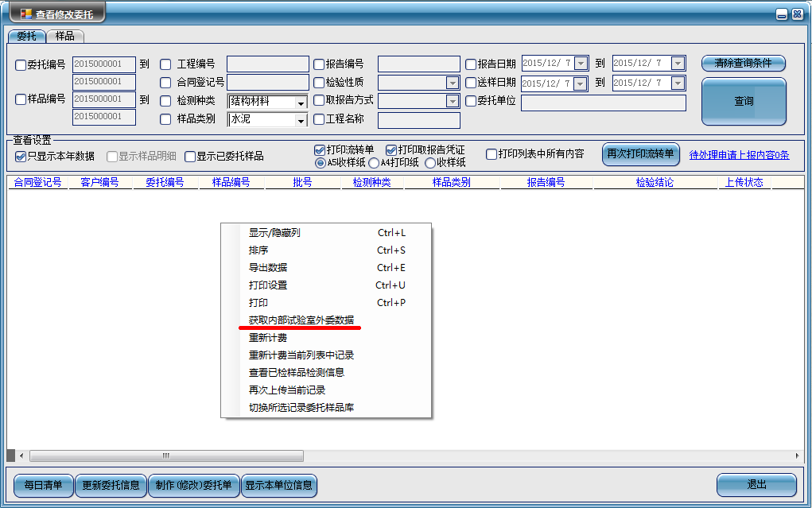Choose 导出数据 from the context menu
Viewport: 812px width, 508px height.
click(268, 268)
